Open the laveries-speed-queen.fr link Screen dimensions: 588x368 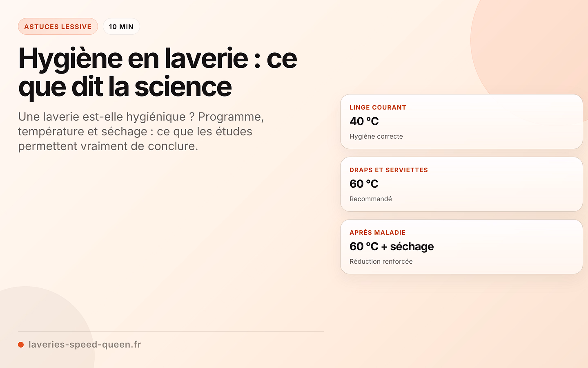85,344
